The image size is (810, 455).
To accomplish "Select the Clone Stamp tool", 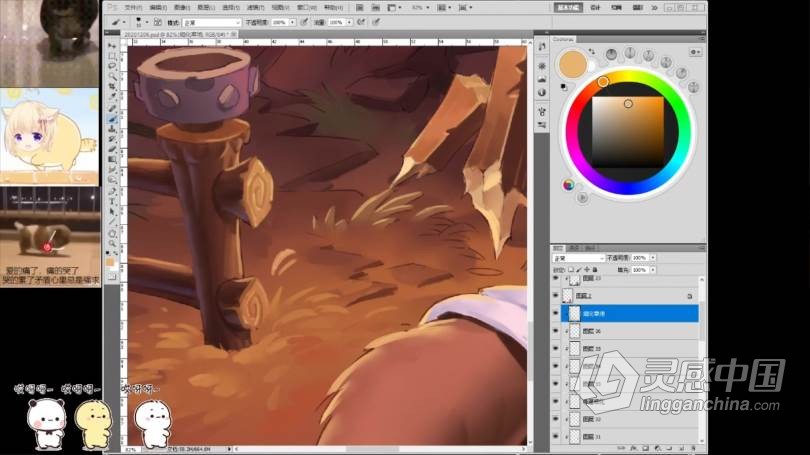I will [112, 129].
